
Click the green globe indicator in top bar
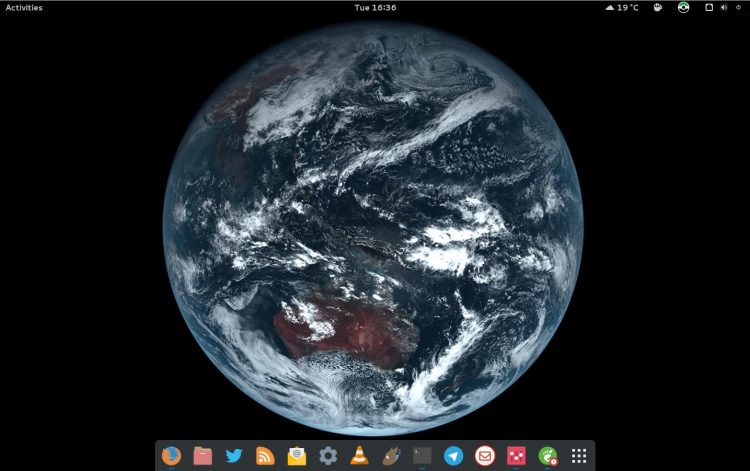(x=683, y=7)
